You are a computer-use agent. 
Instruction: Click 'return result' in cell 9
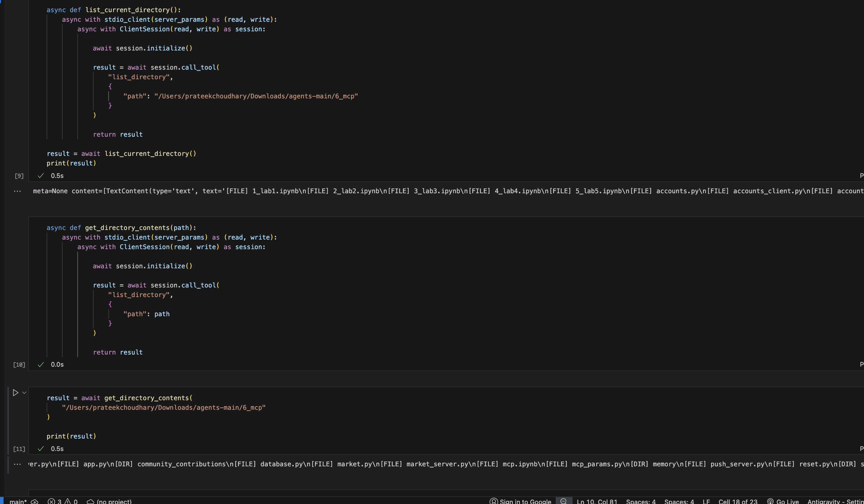(x=118, y=135)
